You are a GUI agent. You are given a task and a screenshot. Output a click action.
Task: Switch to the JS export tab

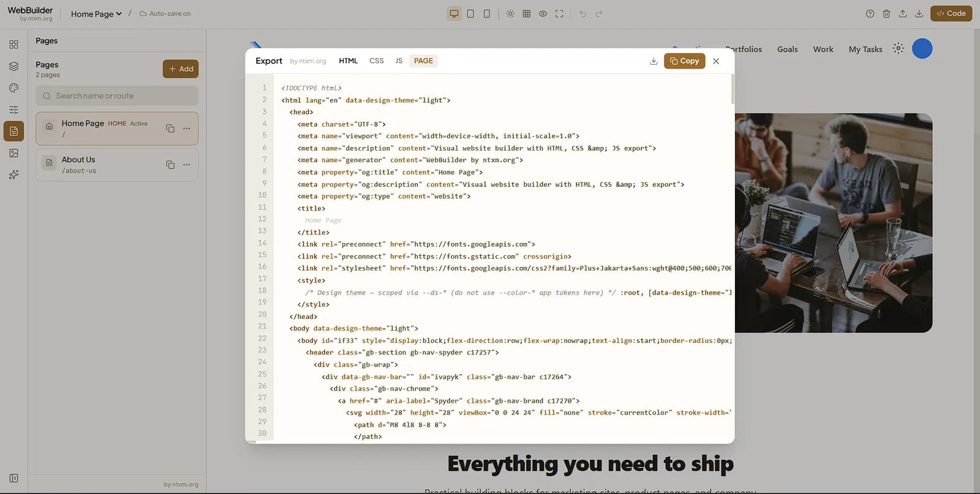tap(399, 61)
